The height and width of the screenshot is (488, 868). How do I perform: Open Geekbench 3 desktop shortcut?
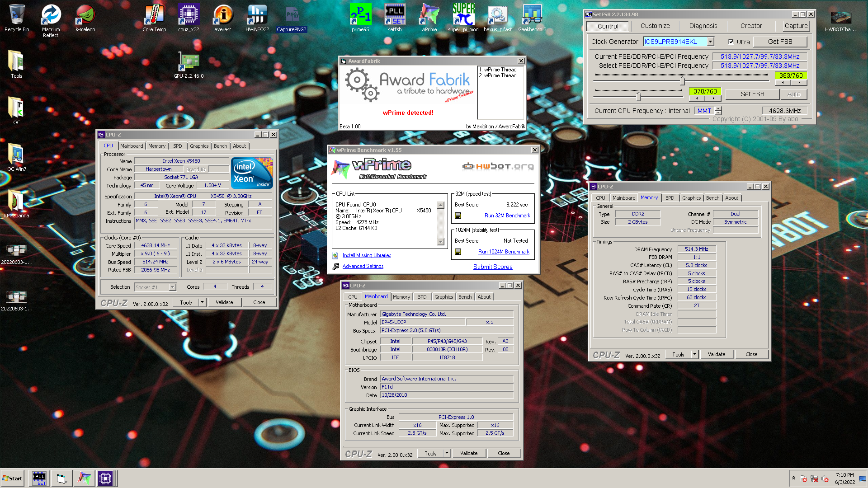[532, 18]
